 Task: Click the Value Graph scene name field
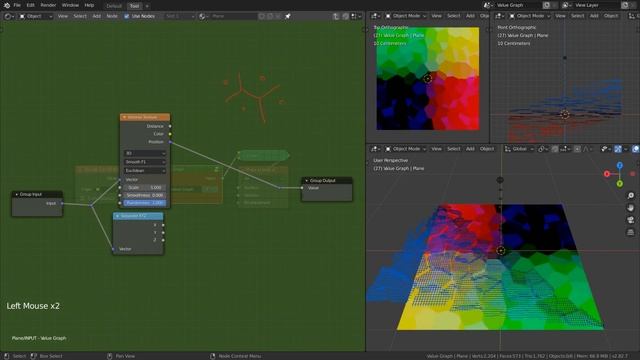click(x=518, y=5)
